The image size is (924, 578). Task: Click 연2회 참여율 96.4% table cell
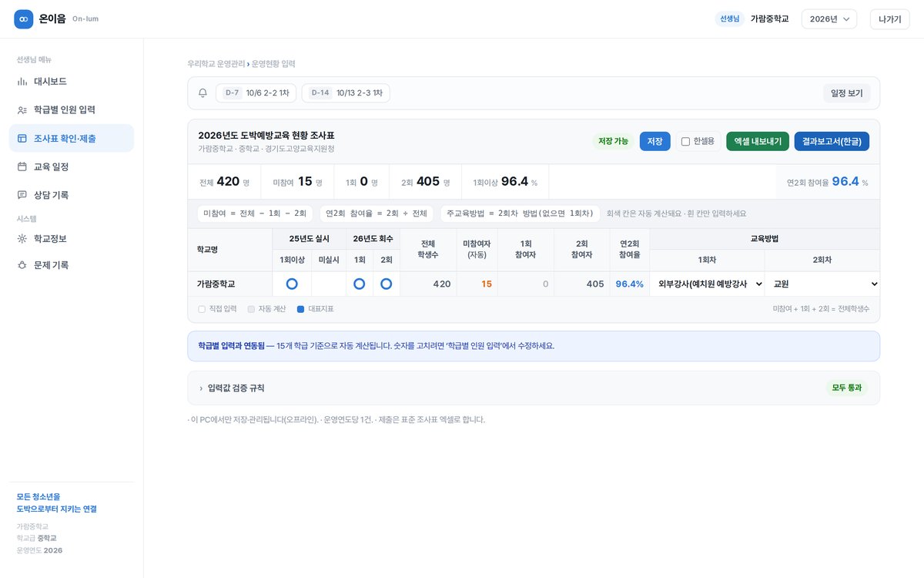(630, 284)
